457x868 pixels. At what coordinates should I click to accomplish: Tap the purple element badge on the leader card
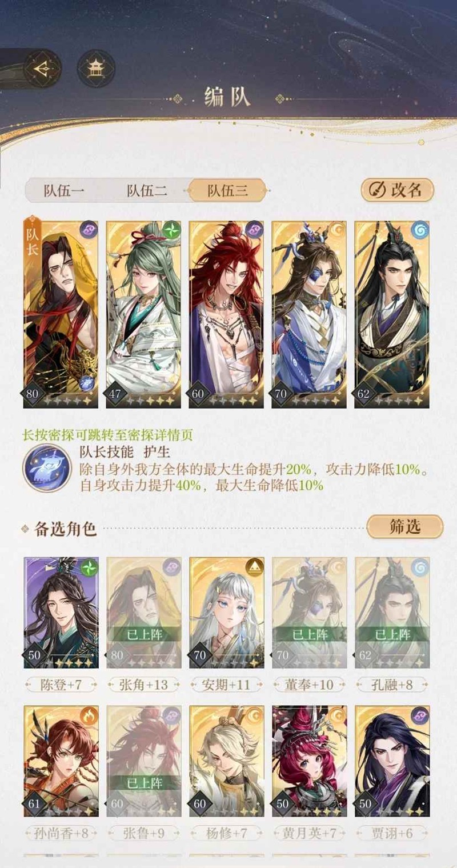[x=89, y=230]
